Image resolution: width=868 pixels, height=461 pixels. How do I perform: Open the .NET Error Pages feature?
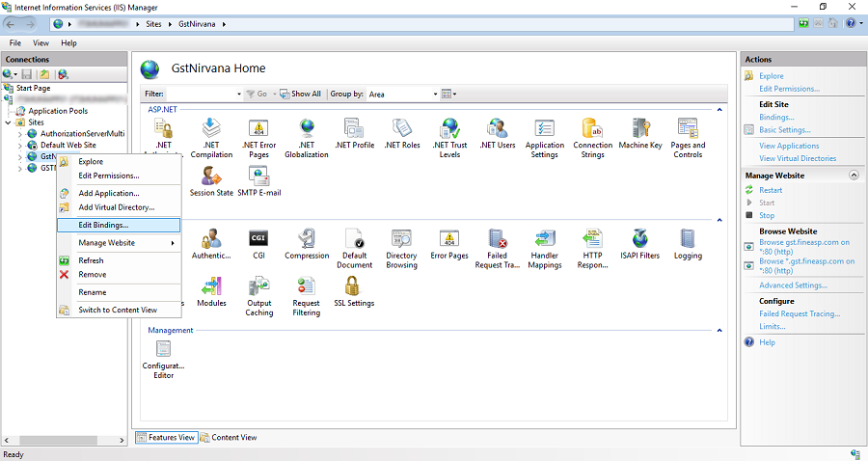[x=258, y=138]
